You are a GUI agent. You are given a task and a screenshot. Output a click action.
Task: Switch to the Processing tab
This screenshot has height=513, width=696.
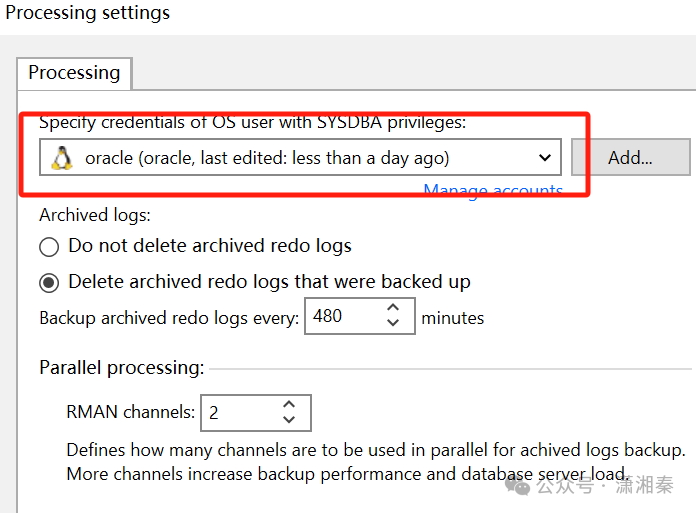[x=74, y=73]
